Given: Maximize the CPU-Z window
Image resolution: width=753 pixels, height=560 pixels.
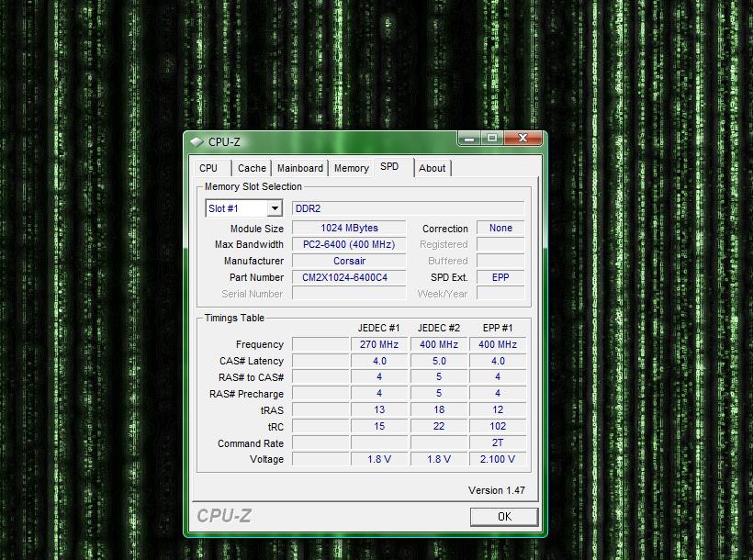Looking at the screenshot, I should coord(492,139).
